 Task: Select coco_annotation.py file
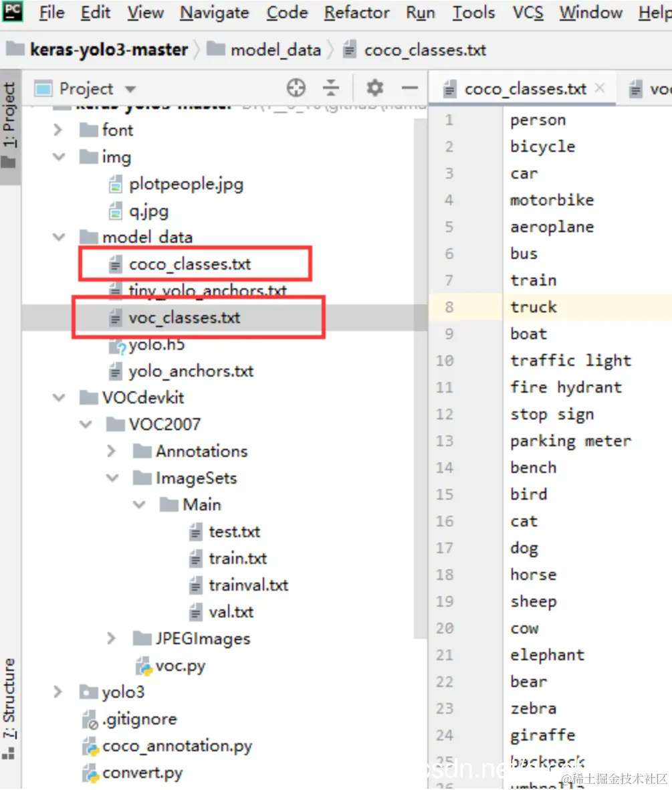pyautogui.click(x=177, y=746)
